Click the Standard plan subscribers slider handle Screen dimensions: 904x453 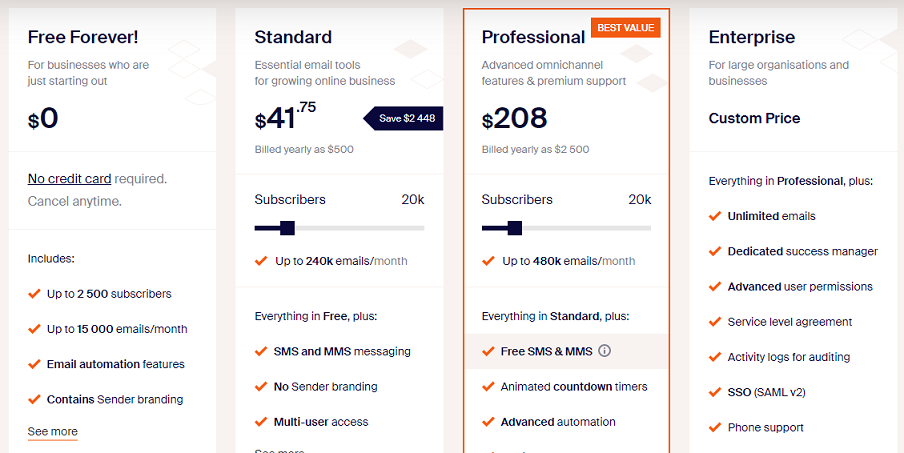pyautogui.click(x=287, y=228)
